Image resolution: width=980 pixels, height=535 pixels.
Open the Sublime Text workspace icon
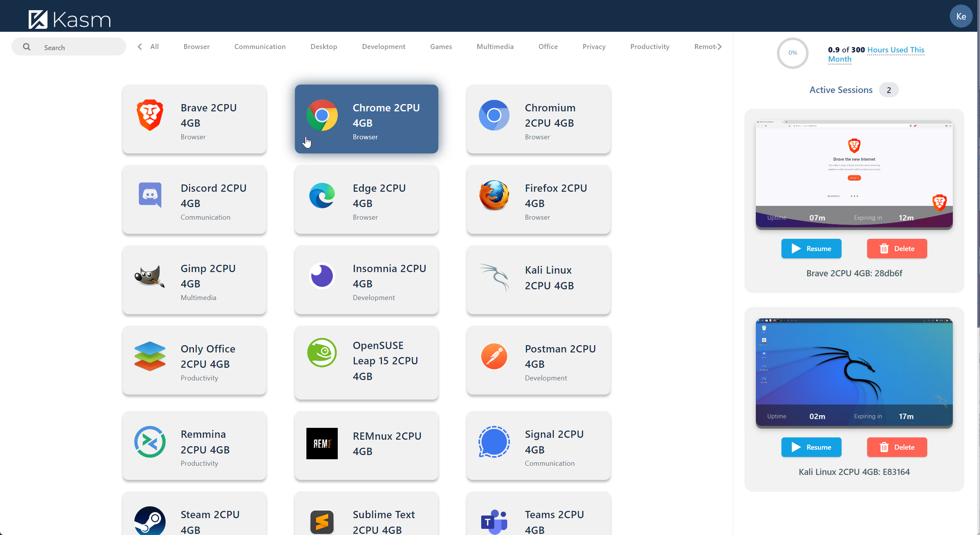(322, 522)
